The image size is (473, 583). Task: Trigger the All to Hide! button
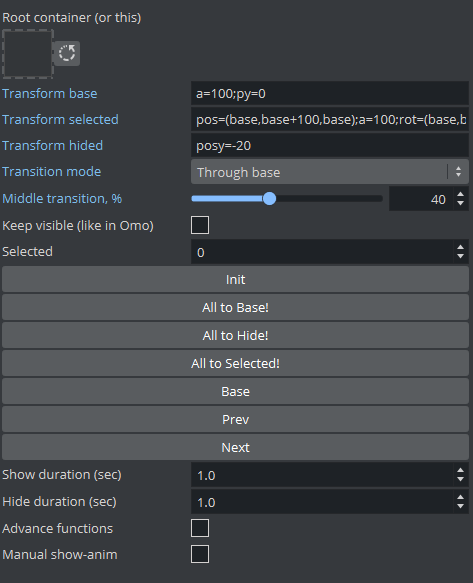point(235,335)
